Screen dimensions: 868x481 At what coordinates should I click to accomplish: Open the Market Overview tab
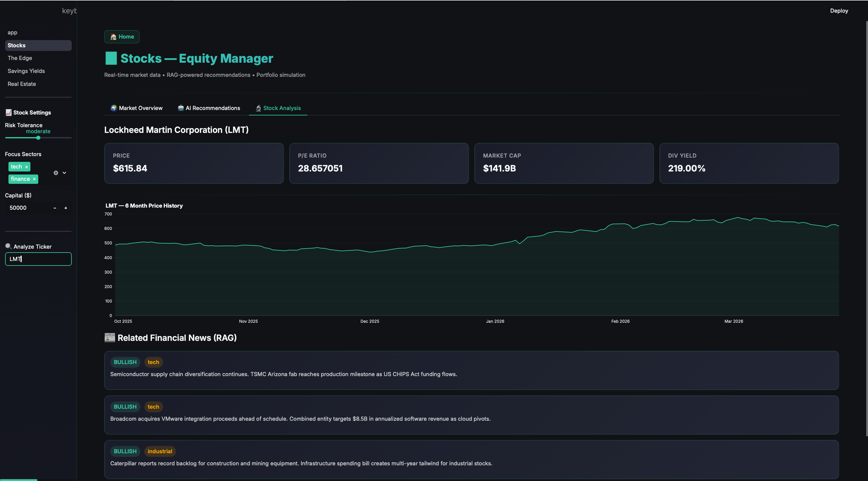click(137, 108)
